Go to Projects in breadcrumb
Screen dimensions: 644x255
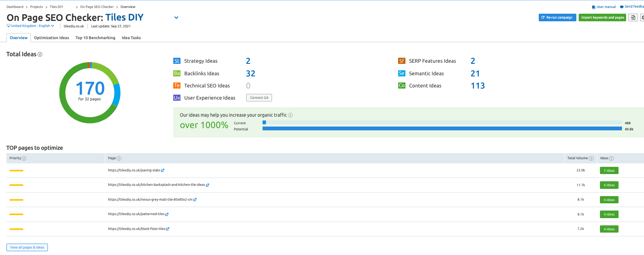coord(36,7)
